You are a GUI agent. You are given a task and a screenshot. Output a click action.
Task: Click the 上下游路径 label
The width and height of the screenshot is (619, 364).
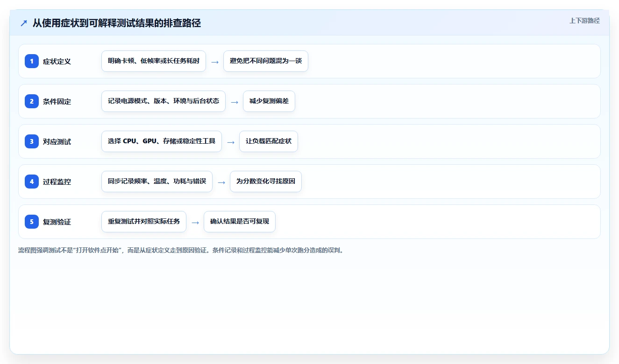tap(584, 21)
